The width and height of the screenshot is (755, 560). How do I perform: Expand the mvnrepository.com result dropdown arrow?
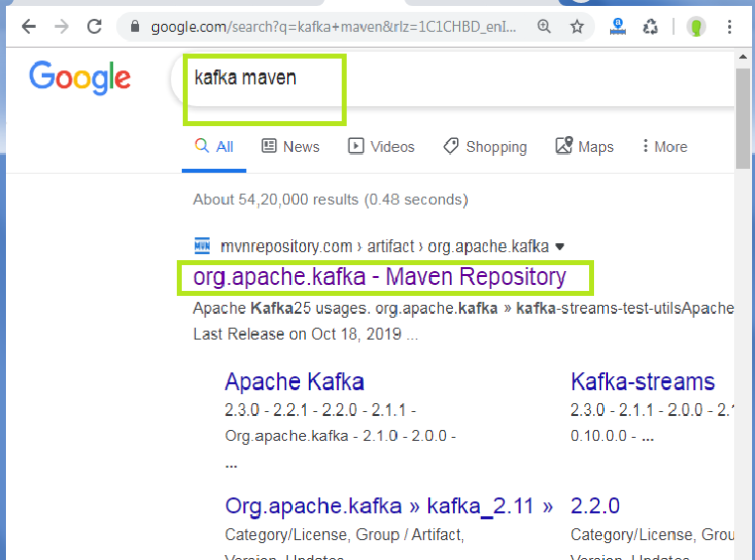559,247
